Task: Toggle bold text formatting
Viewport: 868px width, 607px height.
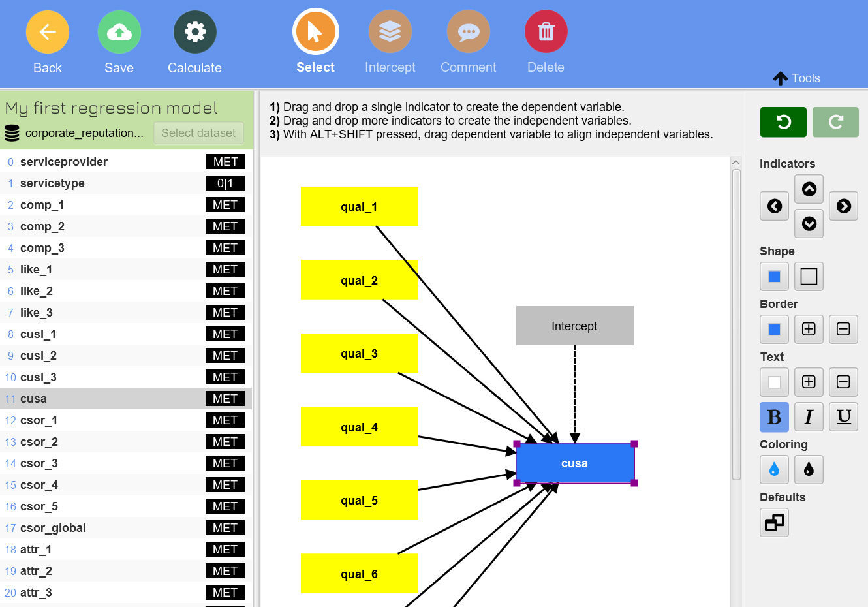Action: click(774, 417)
